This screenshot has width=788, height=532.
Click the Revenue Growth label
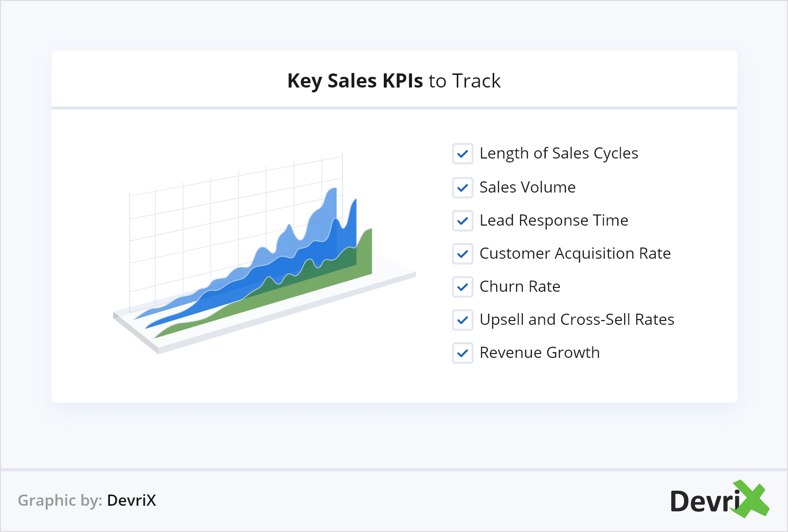pos(539,353)
